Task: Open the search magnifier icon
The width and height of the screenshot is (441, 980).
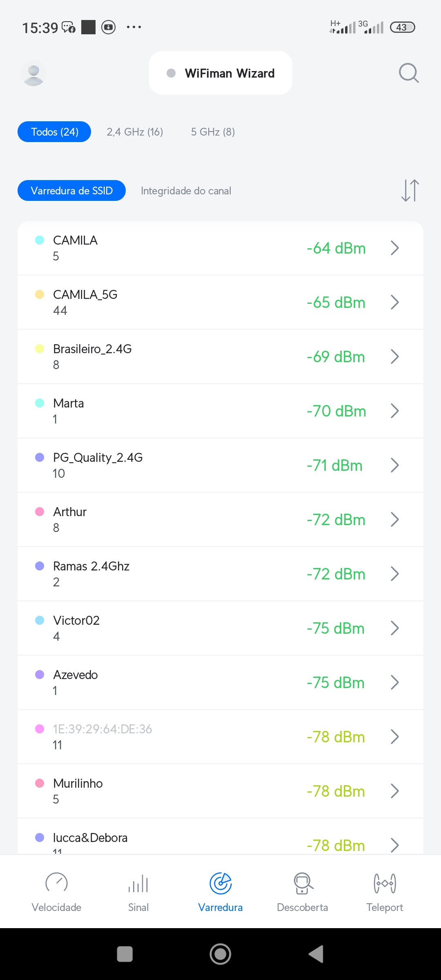Action: [409, 73]
